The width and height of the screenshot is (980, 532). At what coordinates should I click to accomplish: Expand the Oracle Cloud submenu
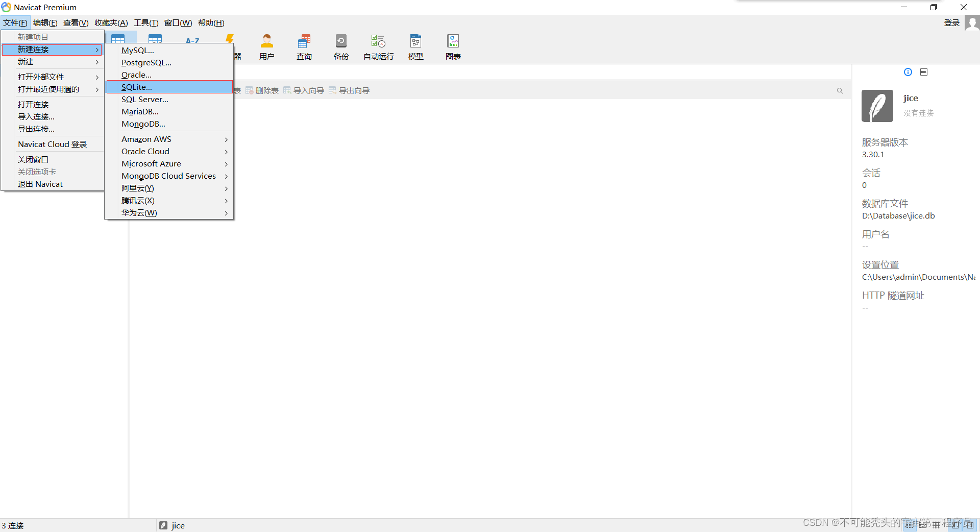[169, 152]
